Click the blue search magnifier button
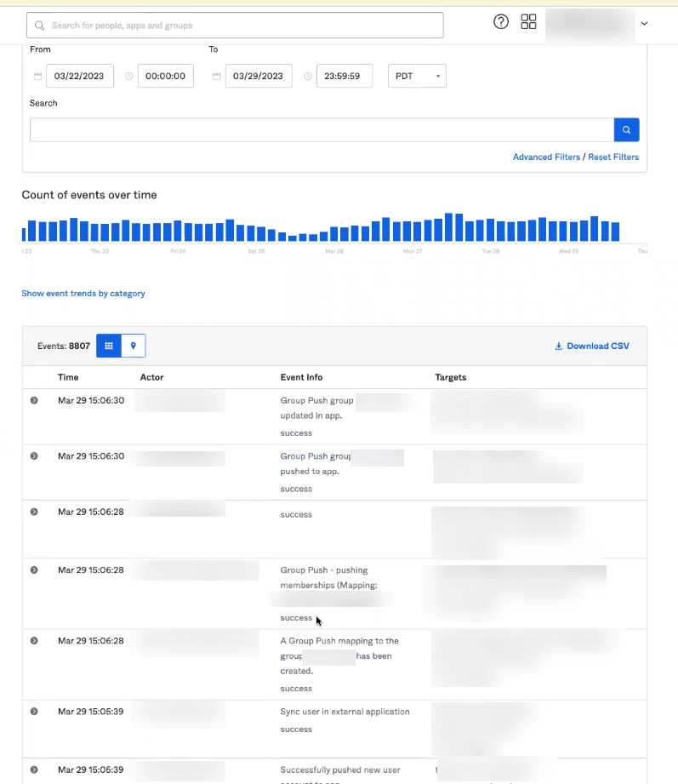 pos(626,130)
